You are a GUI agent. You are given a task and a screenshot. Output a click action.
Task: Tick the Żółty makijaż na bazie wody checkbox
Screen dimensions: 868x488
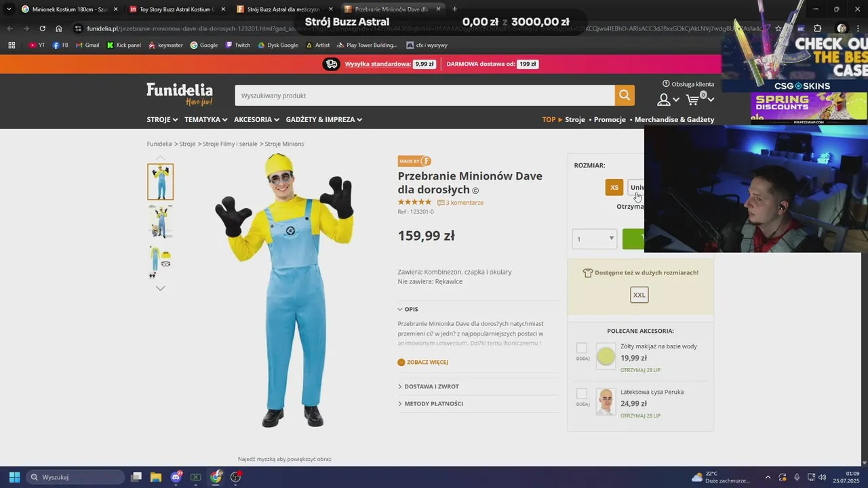[582, 348]
